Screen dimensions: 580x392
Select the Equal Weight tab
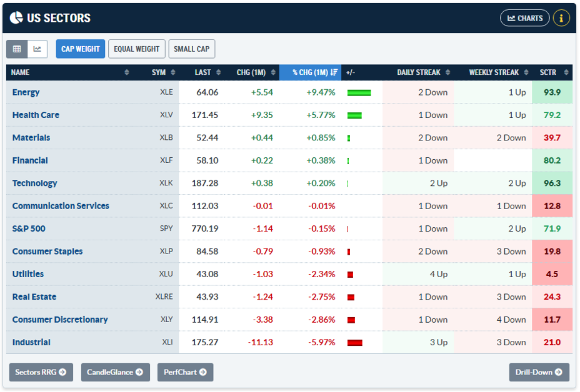136,49
